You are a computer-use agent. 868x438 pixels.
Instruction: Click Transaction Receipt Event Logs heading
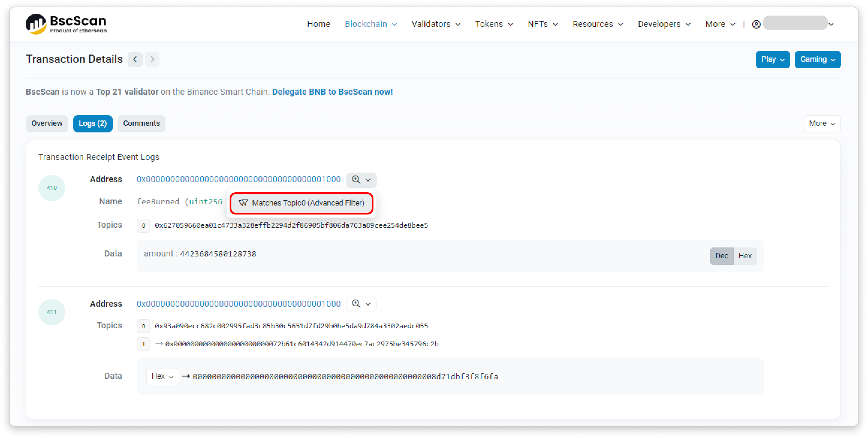click(x=99, y=157)
